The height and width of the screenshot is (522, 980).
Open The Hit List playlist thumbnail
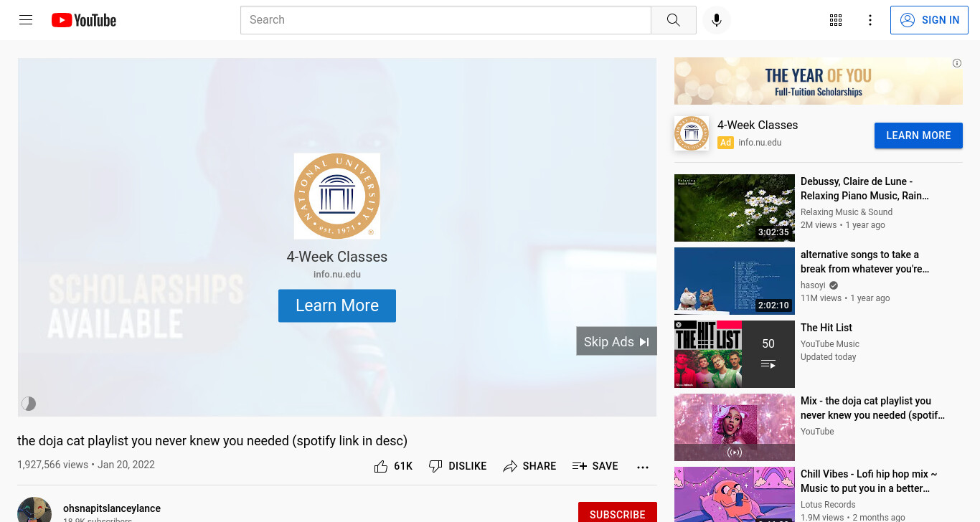(x=735, y=354)
